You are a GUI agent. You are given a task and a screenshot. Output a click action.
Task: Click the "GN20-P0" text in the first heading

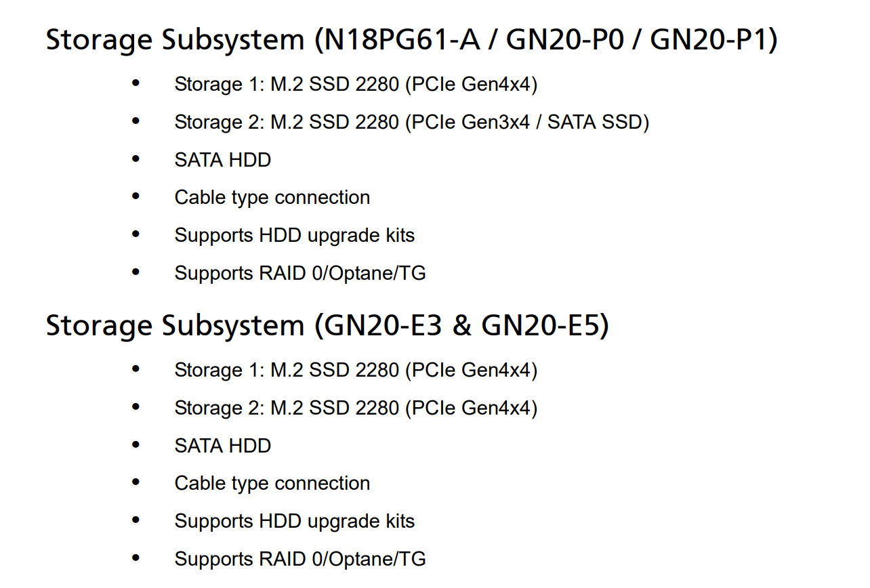click(x=568, y=40)
